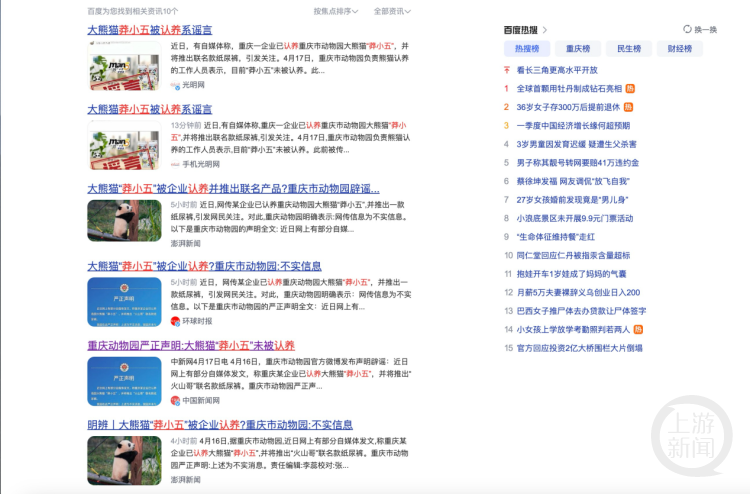Open trending topic 官方回应投资2亿大桥围栏大片倒塌

click(579, 348)
